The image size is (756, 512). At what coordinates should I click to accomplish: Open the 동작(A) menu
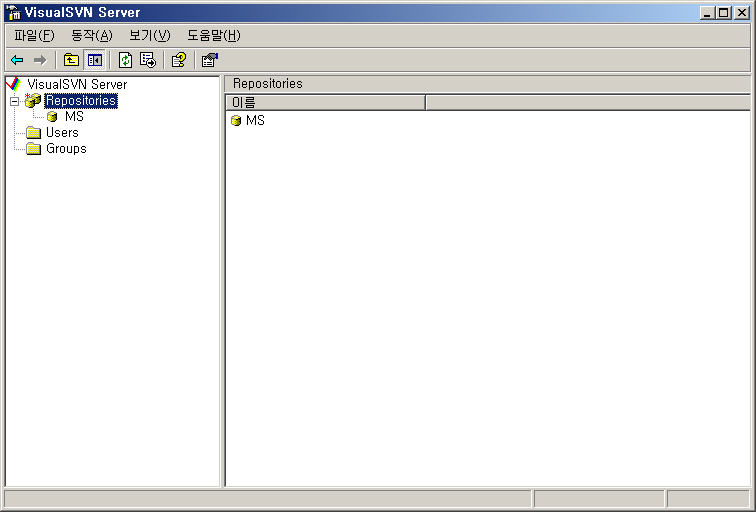tap(92, 35)
